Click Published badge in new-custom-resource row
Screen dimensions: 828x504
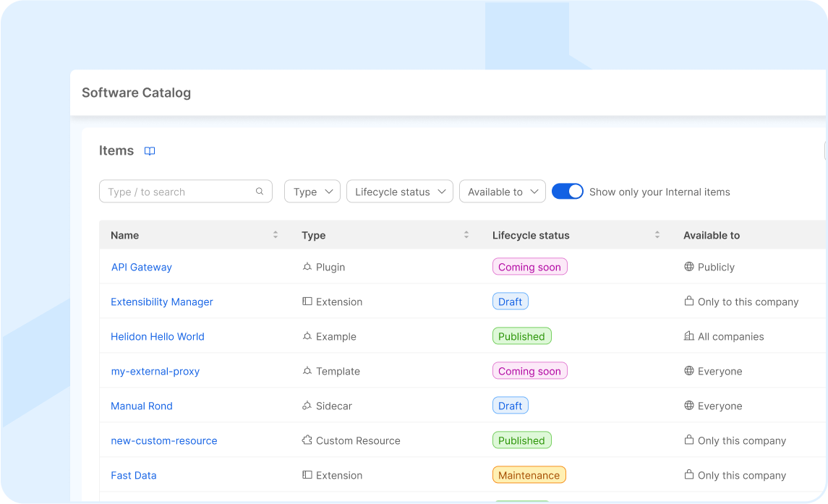pyautogui.click(x=521, y=440)
